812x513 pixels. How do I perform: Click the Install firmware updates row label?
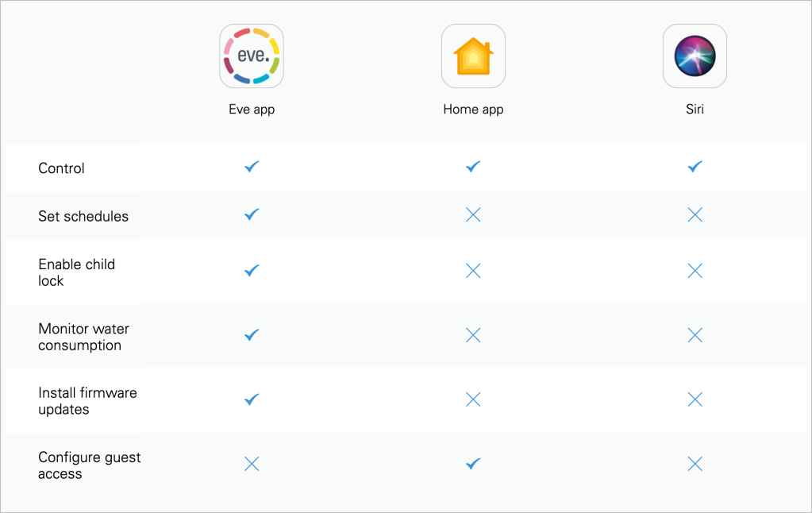click(87, 401)
